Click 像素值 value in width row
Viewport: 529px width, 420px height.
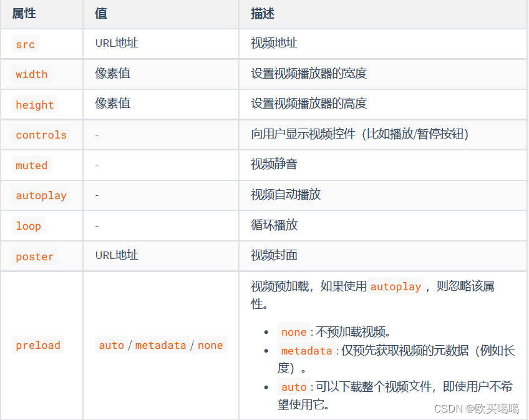[x=113, y=73]
